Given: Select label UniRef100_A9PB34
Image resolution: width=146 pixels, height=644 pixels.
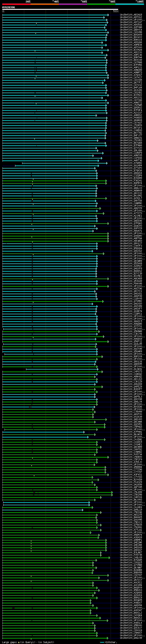Looking at the screenshot, I should (131, 45).
